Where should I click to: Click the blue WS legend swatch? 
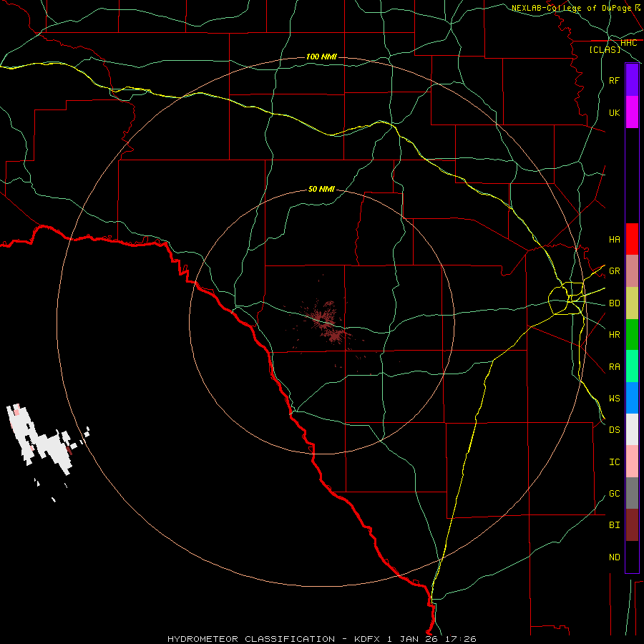(632, 398)
